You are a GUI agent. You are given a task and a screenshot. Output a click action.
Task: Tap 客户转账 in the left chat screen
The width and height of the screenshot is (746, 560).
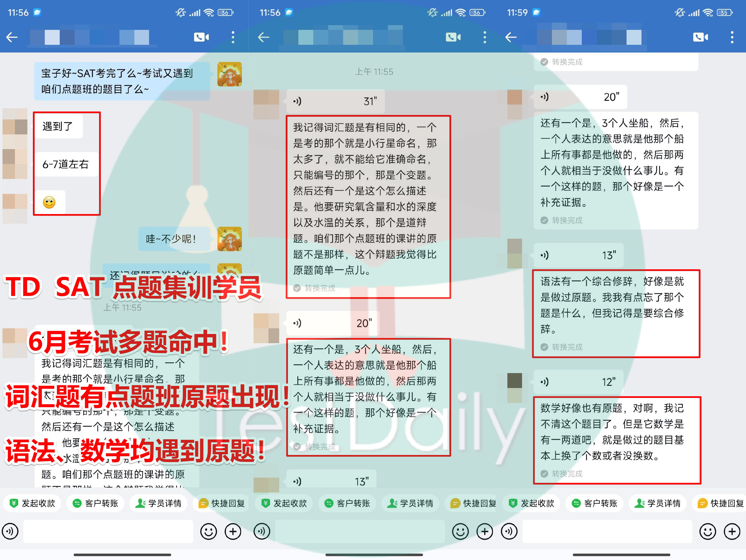(x=96, y=503)
